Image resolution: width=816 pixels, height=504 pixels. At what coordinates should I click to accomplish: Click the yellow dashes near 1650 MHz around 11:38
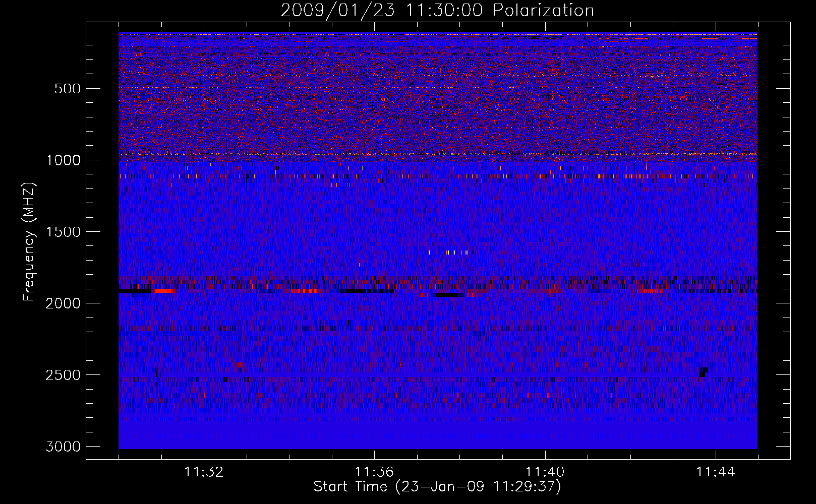[x=448, y=253]
